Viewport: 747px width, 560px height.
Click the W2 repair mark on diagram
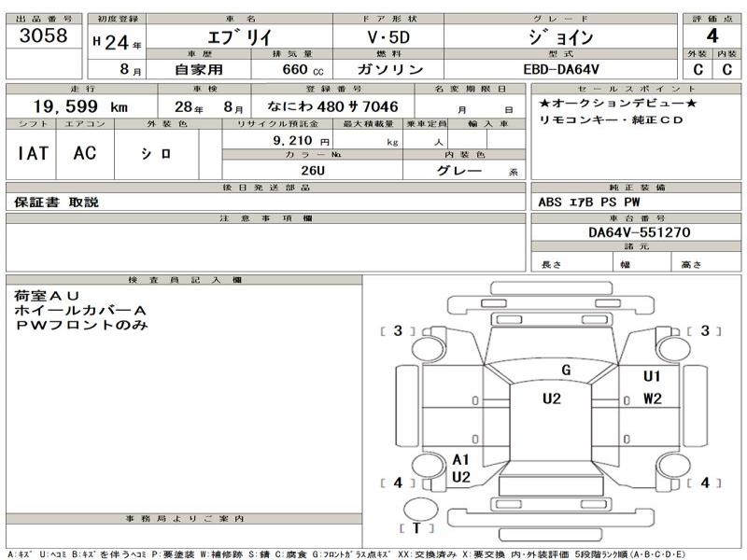click(x=652, y=399)
